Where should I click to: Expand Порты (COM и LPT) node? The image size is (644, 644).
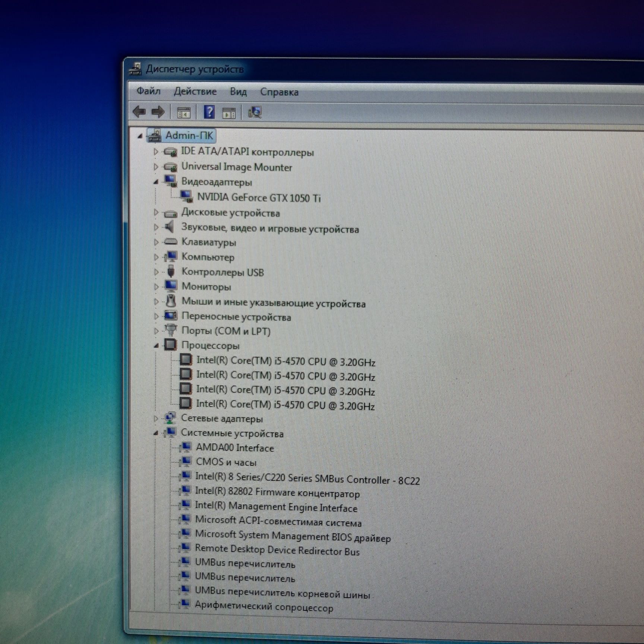click(156, 331)
